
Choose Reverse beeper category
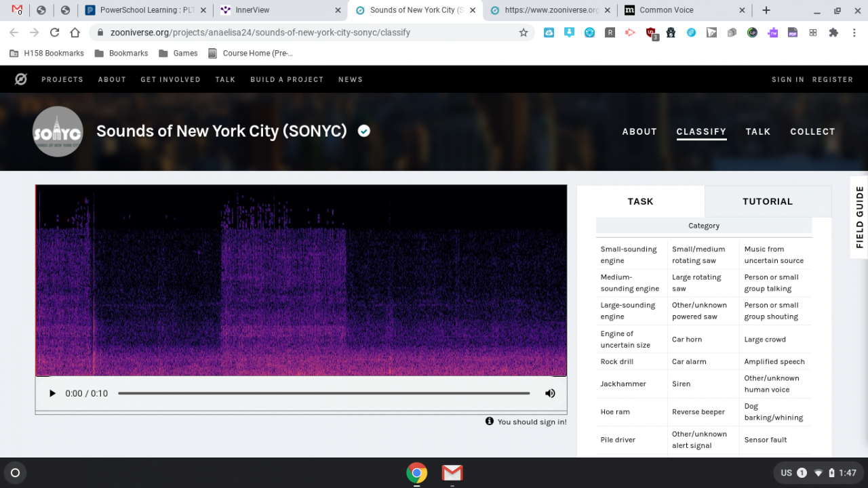703,411
